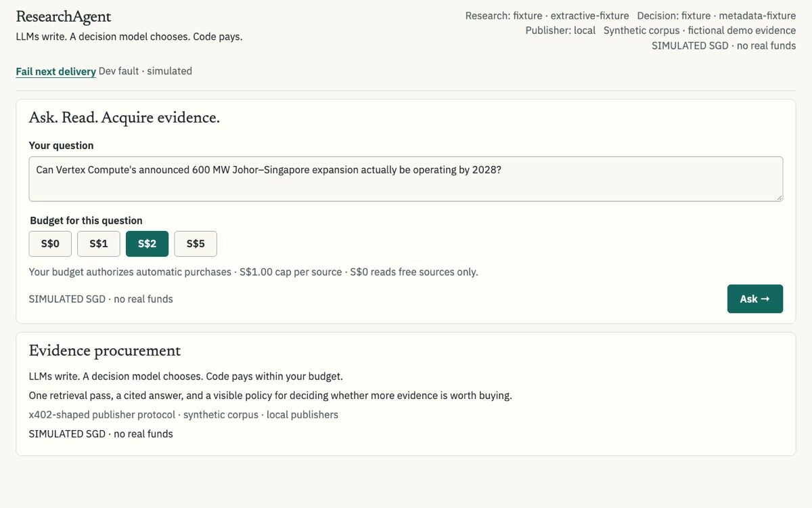Click Synthetic corpus · fictional demo evidence text
The width and height of the screenshot is (812, 508).
700,30
